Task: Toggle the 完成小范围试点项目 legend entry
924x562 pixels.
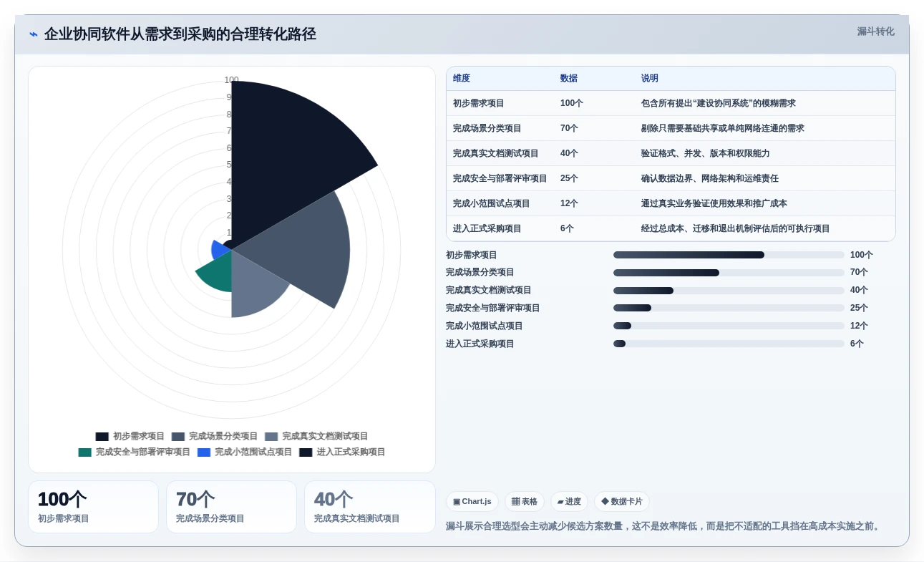Action: pos(245,452)
